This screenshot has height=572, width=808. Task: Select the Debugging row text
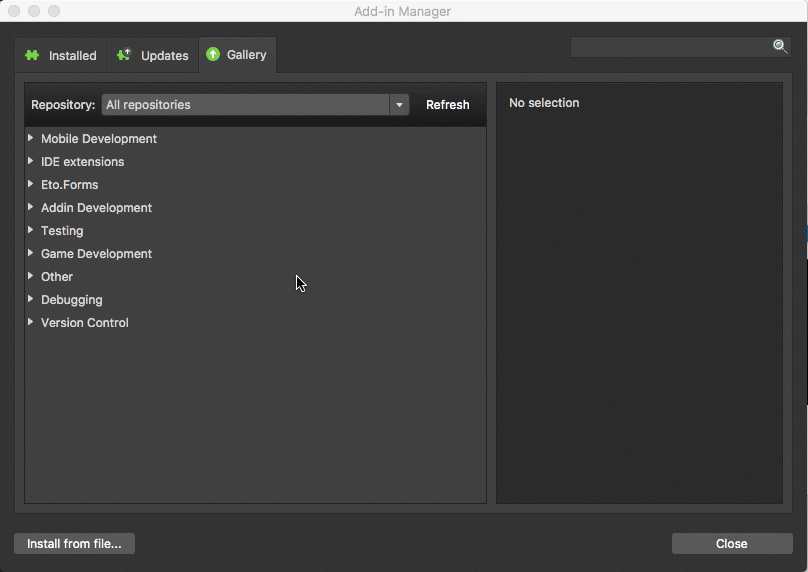pos(72,300)
